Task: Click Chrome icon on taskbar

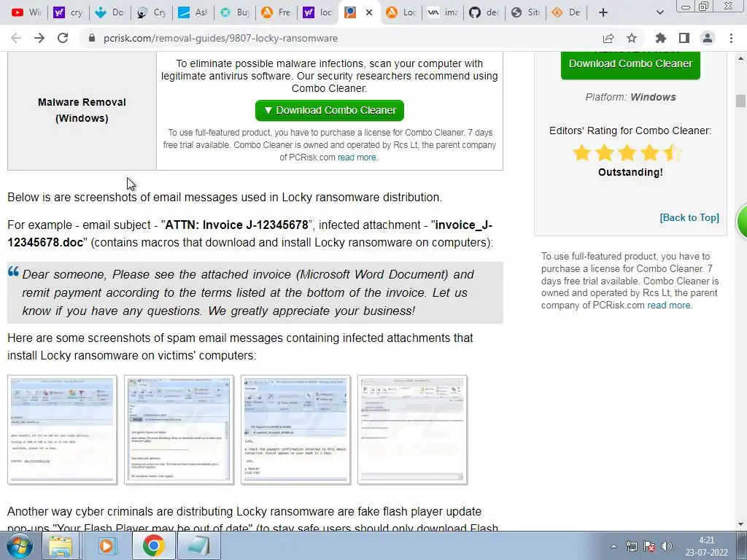Action: pyautogui.click(x=153, y=545)
